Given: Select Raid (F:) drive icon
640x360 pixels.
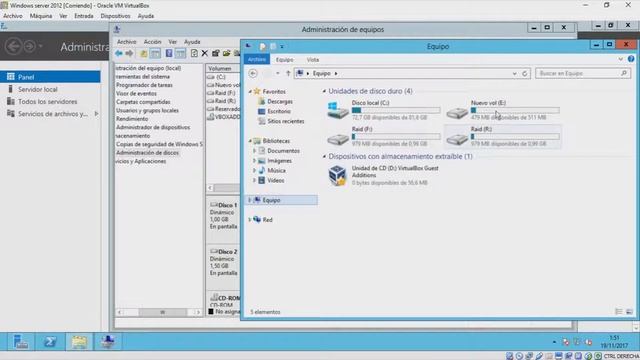Looking at the screenshot, I should [338, 139].
